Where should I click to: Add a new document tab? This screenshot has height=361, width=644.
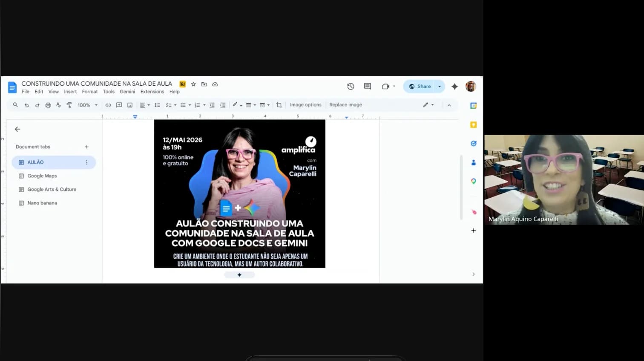point(86,147)
